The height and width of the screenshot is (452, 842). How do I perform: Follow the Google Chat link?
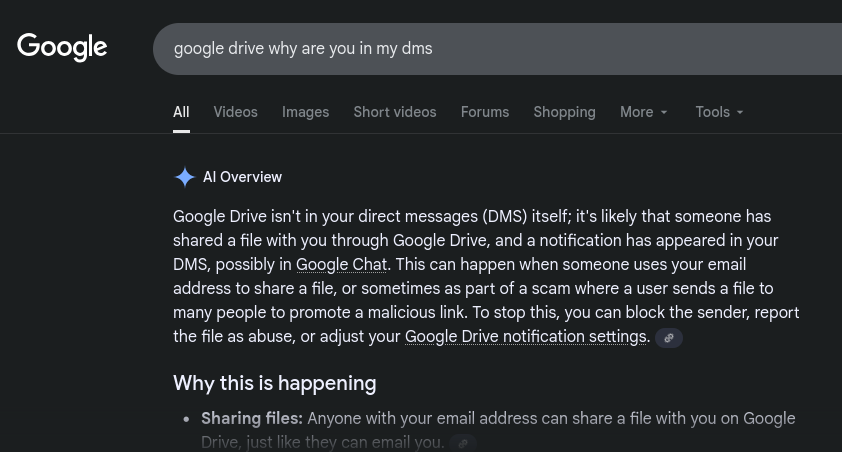[x=341, y=265]
